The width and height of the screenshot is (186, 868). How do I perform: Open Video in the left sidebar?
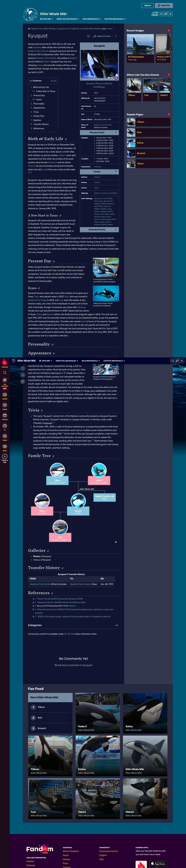pos(5,437)
